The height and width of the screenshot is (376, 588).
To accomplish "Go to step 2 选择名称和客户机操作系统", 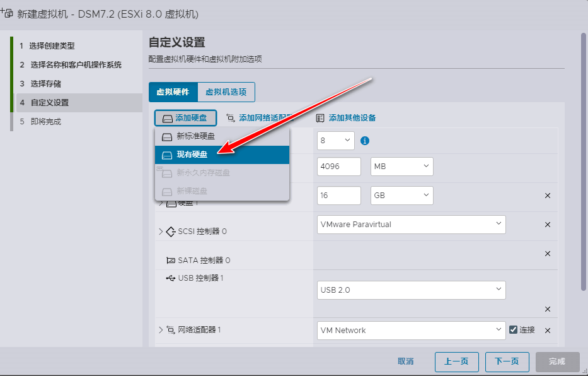I will click(76, 65).
